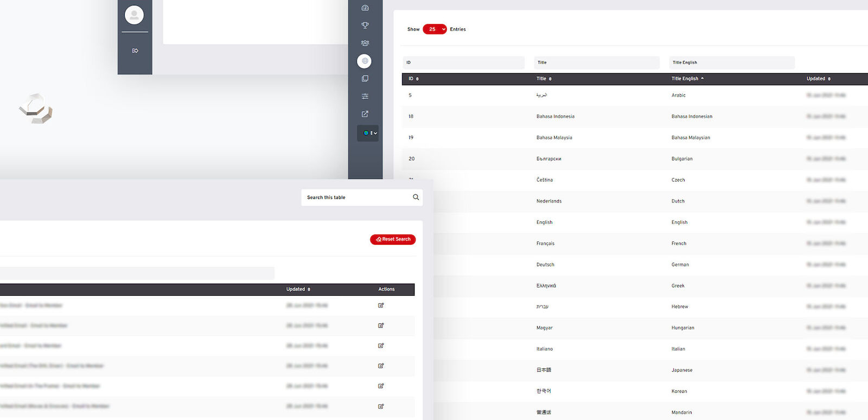Sort the languages table by ID column

(x=413, y=79)
